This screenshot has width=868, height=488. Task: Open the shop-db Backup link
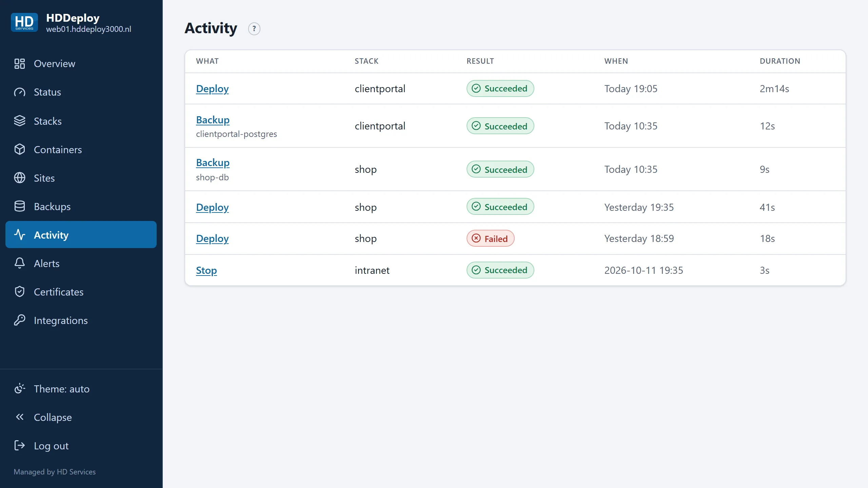[213, 163]
